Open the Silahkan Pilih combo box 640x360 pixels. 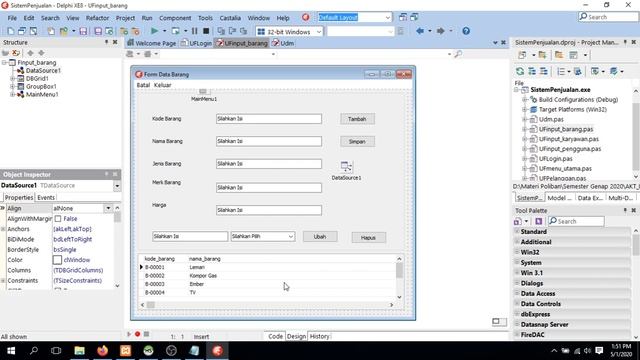[x=291, y=236]
